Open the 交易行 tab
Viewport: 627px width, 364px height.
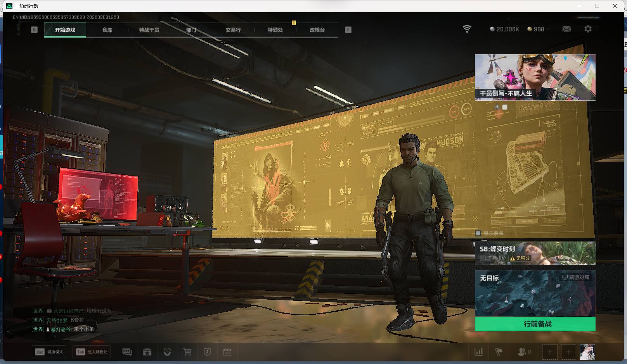tap(233, 30)
